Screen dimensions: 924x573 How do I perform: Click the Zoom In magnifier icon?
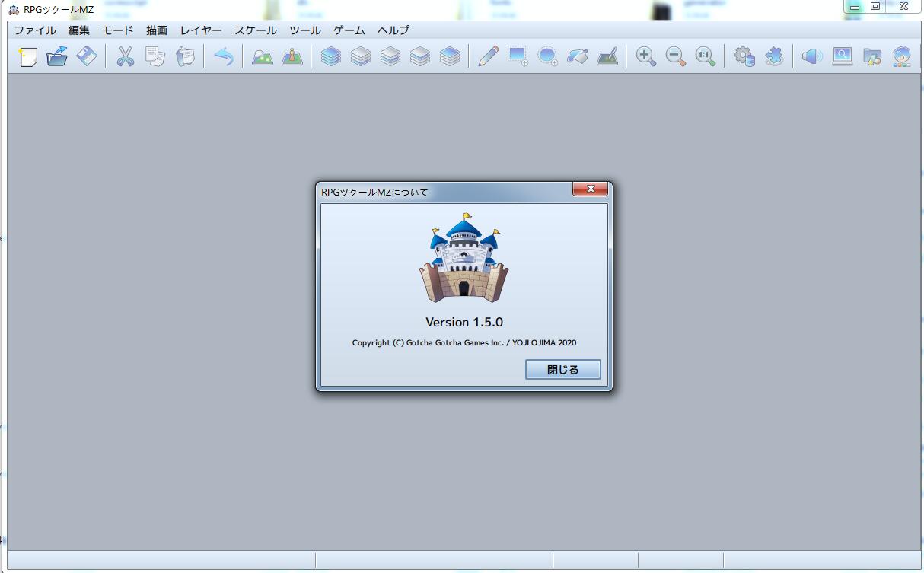646,56
